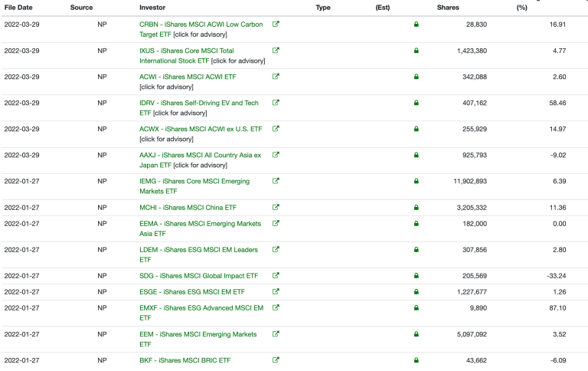Open external link icon for IDRV row
The image size is (588, 371).
pos(276,103)
